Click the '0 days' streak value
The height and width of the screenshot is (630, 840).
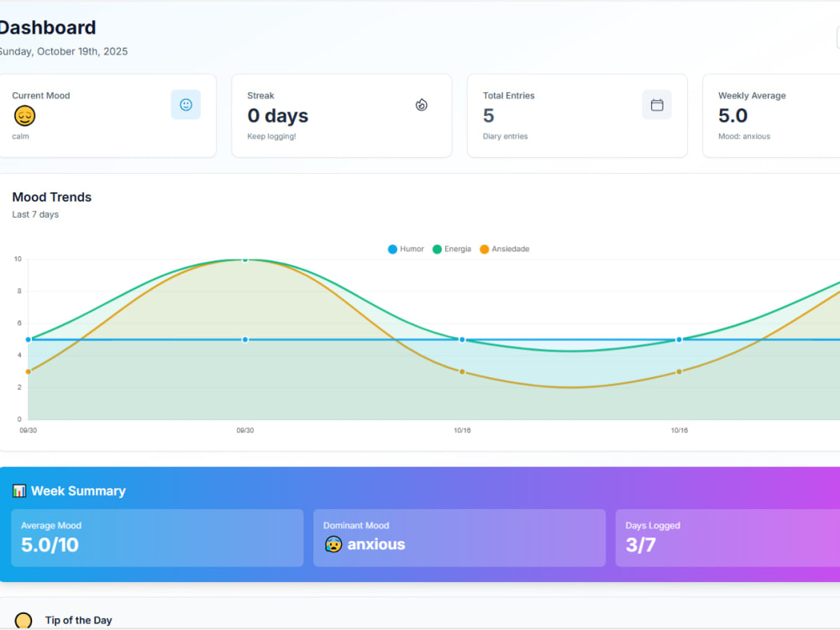pos(277,116)
